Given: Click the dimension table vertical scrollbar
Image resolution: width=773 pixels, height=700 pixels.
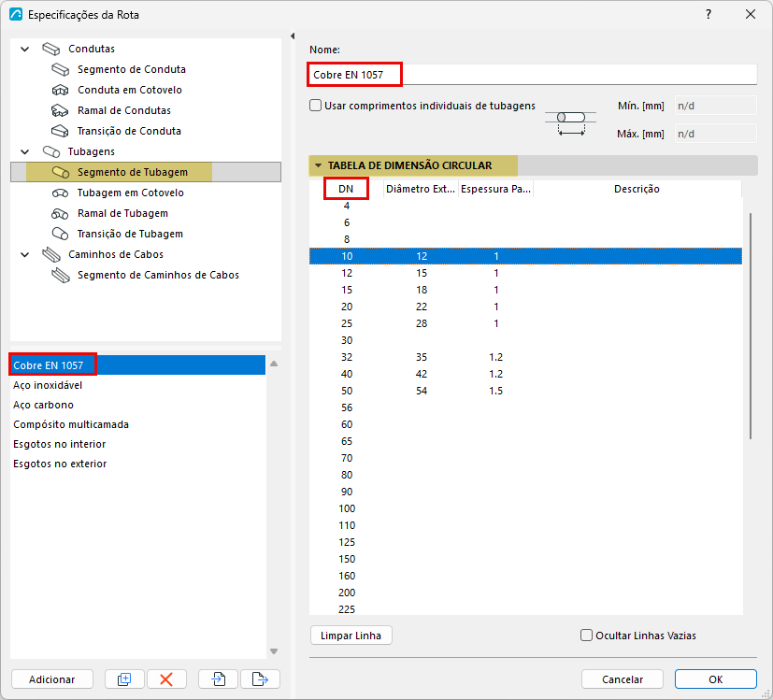Looking at the screenshot, I should pos(751,326).
